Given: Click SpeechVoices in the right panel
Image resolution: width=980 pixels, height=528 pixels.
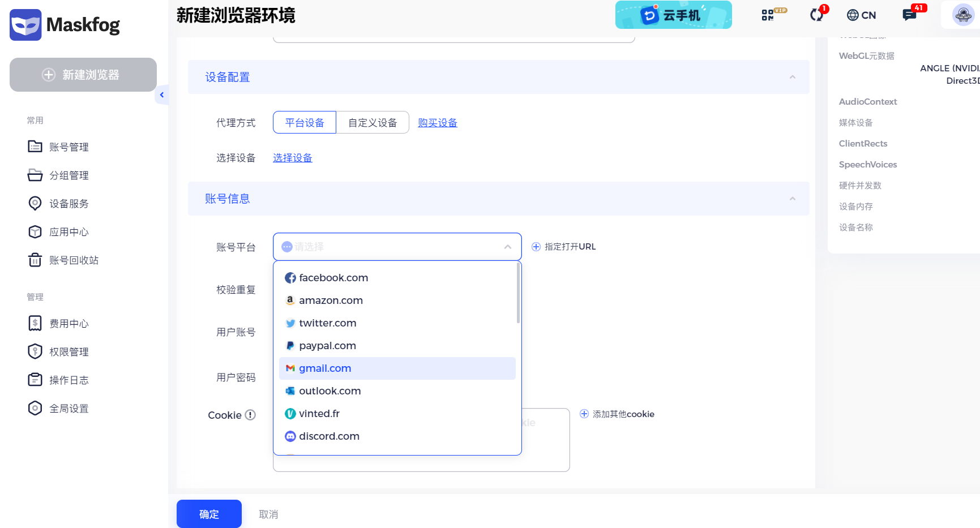Looking at the screenshot, I should click(x=868, y=165).
